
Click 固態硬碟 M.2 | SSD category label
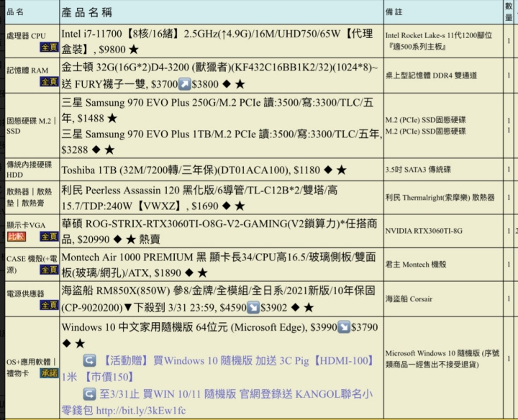(x=32, y=126)
